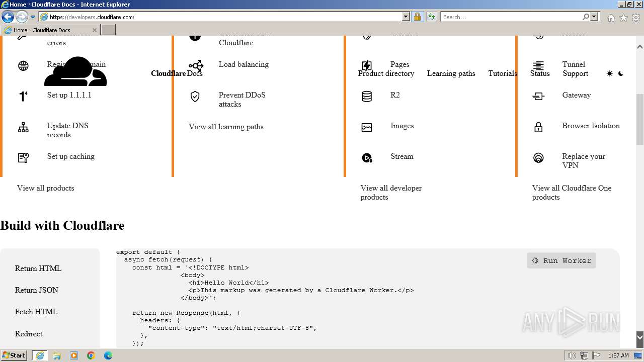The height and width of the screenshot is (362, 644).
Task: Open the browser Home icon
Action: pyautogui.click(x=611, y=18)
